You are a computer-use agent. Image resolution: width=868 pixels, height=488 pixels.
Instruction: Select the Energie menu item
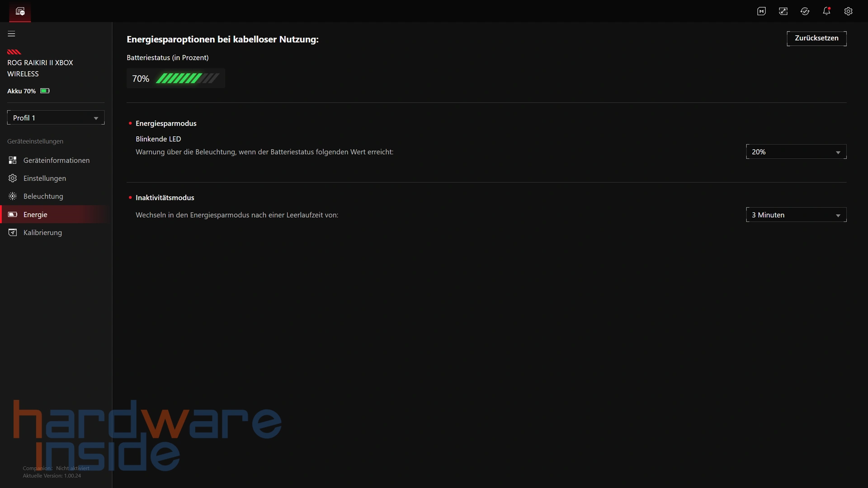[x=35, y=215]
